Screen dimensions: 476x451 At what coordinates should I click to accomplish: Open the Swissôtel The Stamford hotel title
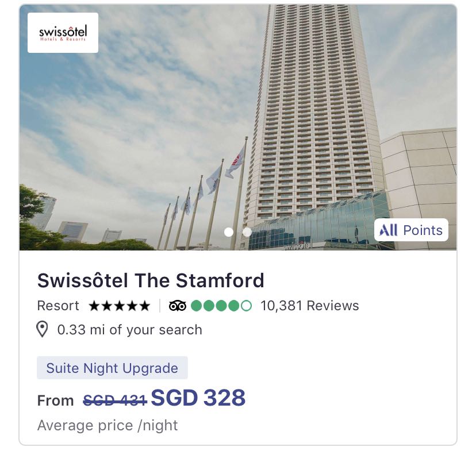151,280
